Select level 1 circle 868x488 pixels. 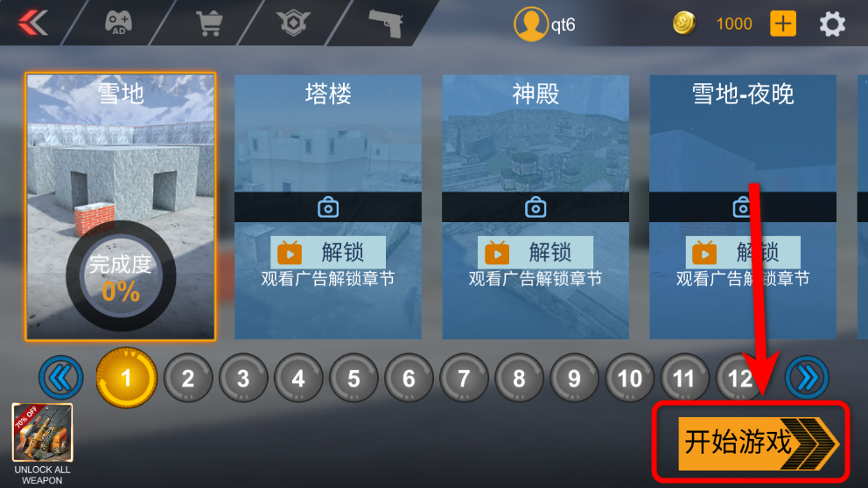126,378
